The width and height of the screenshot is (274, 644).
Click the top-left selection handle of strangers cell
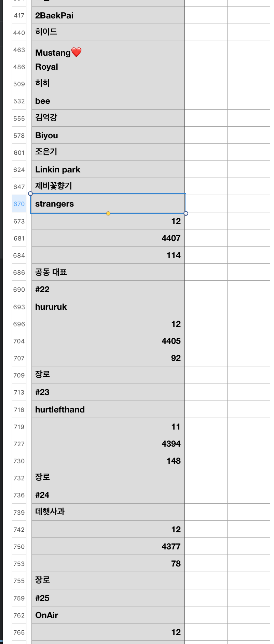pos(30,194)
